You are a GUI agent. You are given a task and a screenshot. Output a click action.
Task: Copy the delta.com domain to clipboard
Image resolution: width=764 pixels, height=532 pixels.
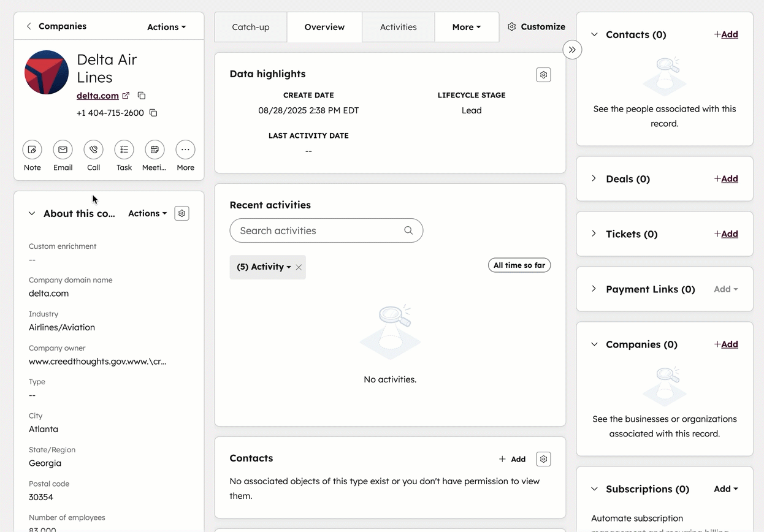click(142, 96)
